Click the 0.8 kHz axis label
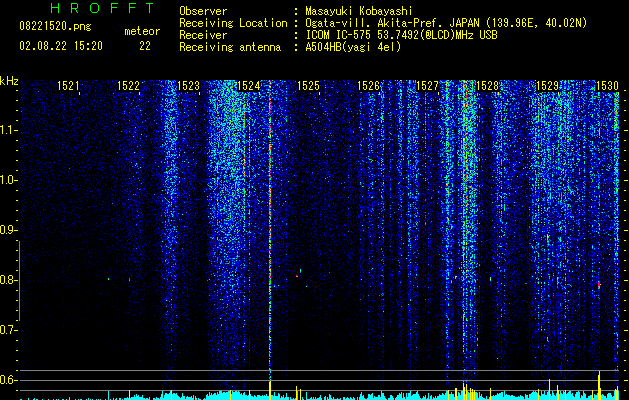The height and width of the screenshot is (400, 629). (x=9, y=280)
